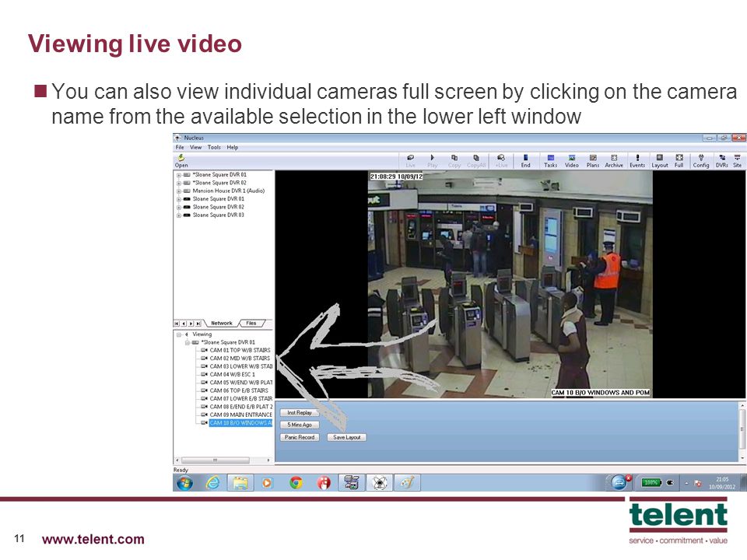Open the Events toolbar icon
Screen dimensions: 747x560
point(637,161)
